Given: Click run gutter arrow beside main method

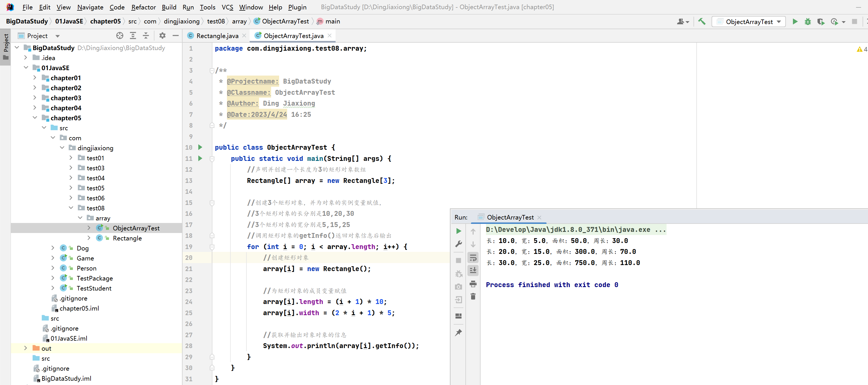Looking at the screenshot, I should click(x=200, y=159).
